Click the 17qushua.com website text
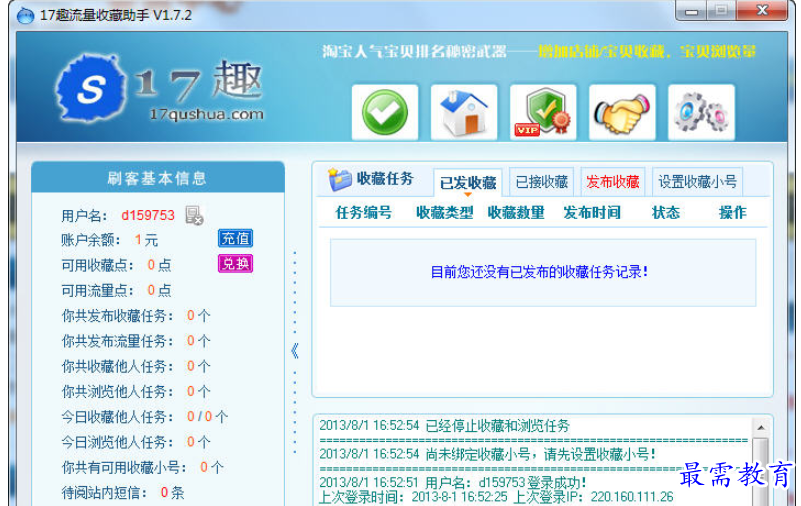 [206, 114]
